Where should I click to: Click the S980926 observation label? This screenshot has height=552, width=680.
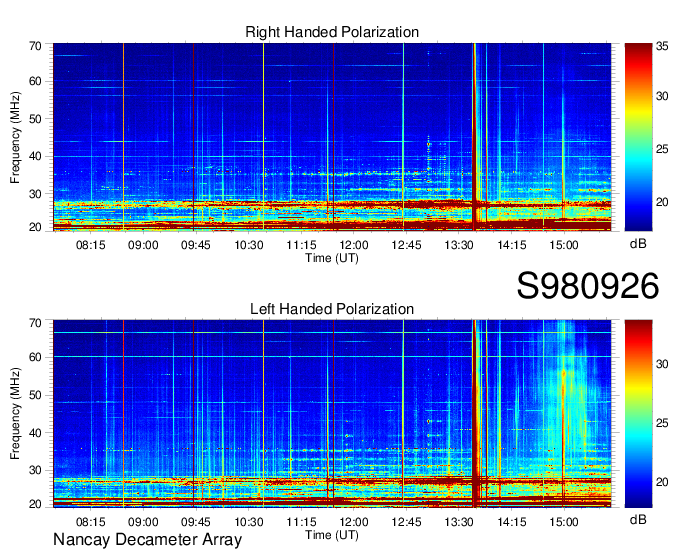(x=588, y=286)
